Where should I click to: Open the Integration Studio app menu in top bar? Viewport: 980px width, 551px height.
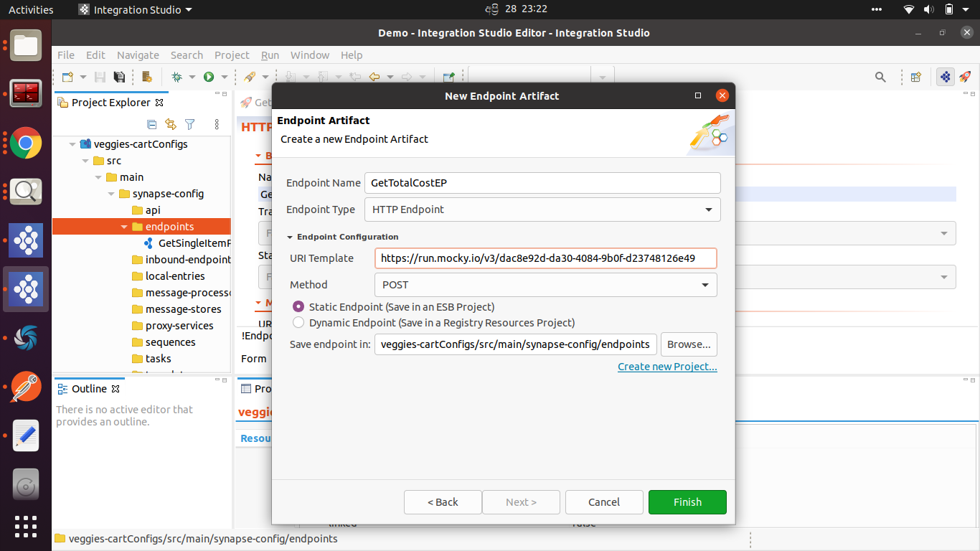136,9
